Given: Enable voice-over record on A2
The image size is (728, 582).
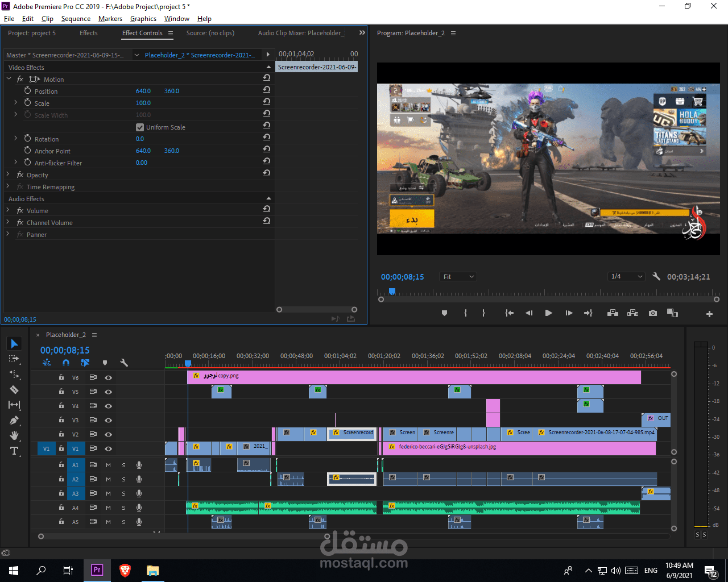Looking at the screenshot, I should click(139, 479).
